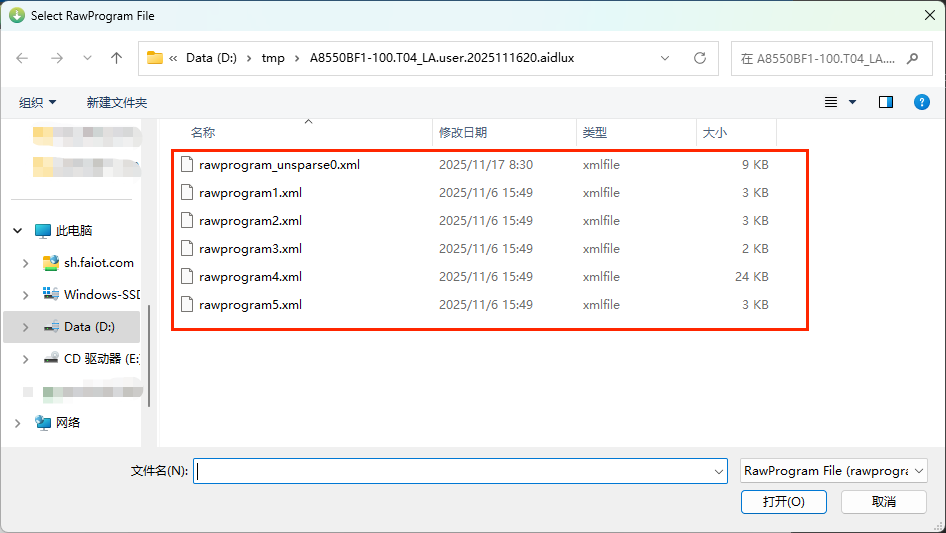Open the RawProgram File type dropdown
This screenshot has width=946, height=533.
pos(834,470)
